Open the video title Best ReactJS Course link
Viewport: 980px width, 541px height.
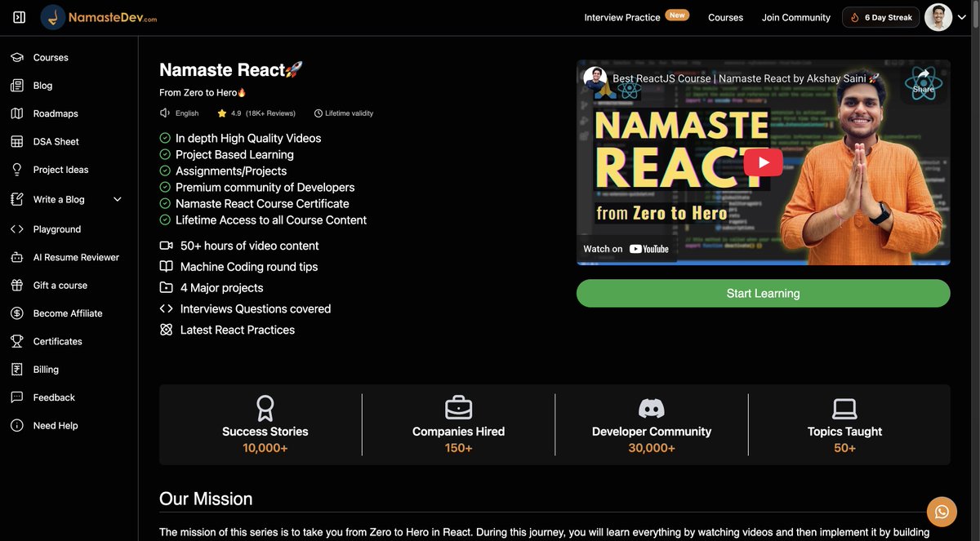[746, 78]
